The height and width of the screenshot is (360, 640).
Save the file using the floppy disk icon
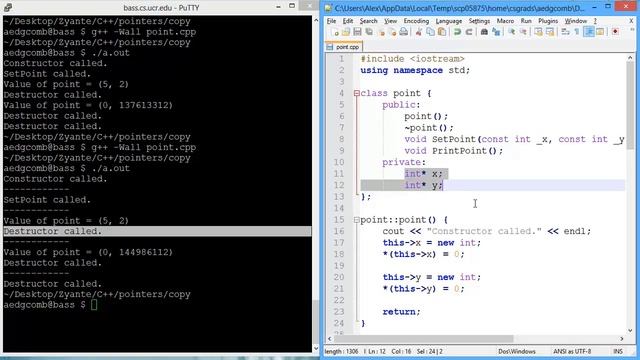pyautogui.click(x=357, y=32)
